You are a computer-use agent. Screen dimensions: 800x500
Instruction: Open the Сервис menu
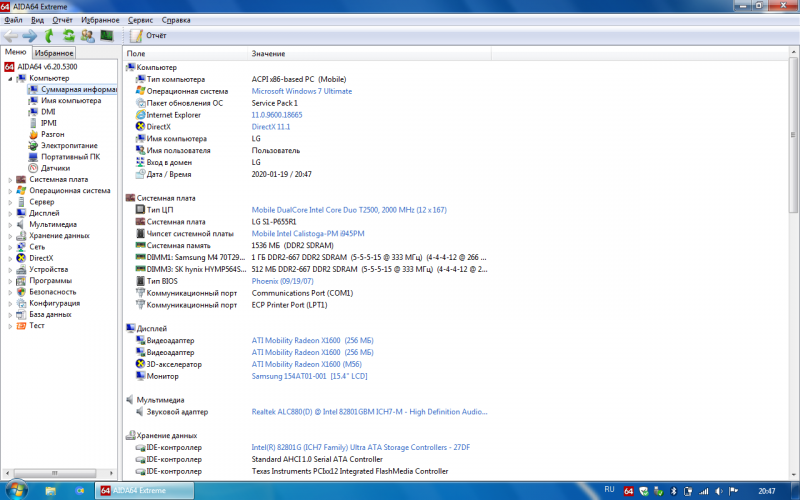tap(140, 20)
